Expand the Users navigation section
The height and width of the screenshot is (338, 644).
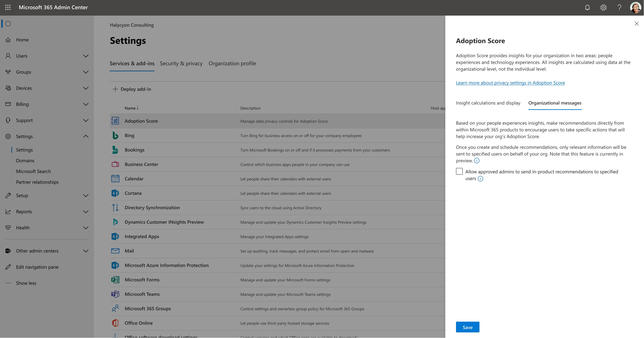(x=86, y=56)
